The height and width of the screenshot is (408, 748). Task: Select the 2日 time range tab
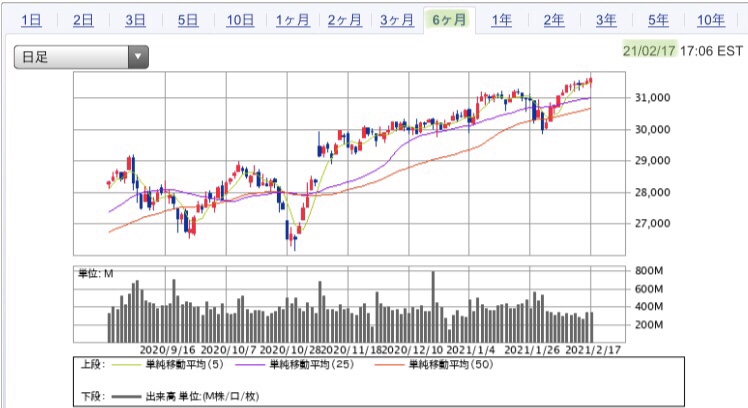[x=83, y=20]
